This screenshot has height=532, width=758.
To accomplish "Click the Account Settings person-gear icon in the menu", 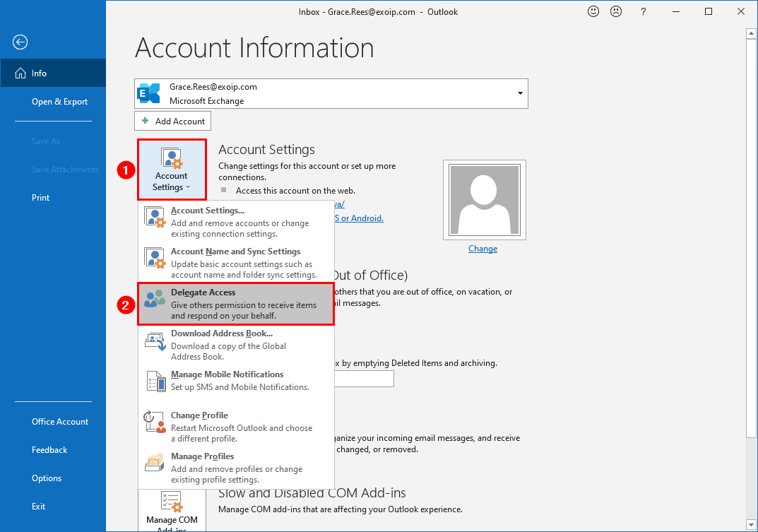I will 155,217.
